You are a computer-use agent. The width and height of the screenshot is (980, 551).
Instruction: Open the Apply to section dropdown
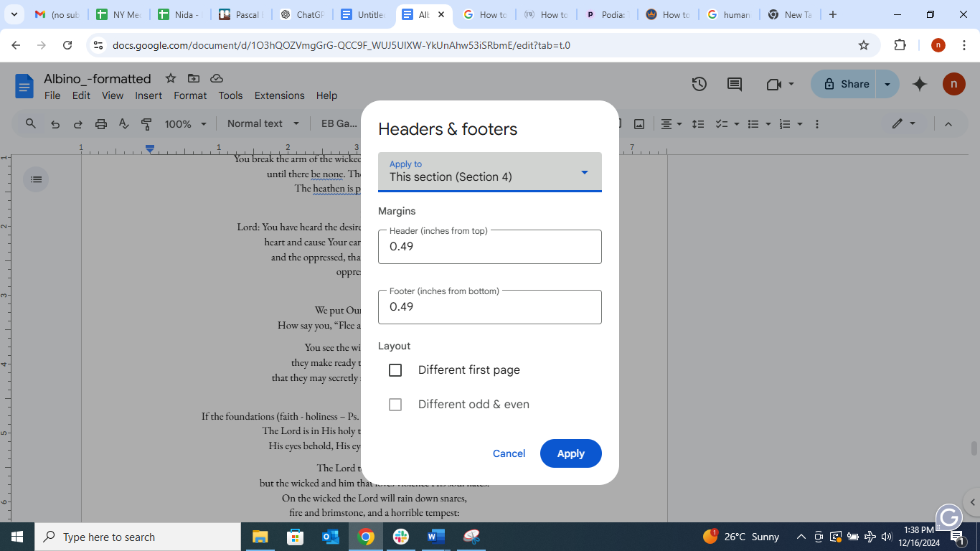pos(489,172)
